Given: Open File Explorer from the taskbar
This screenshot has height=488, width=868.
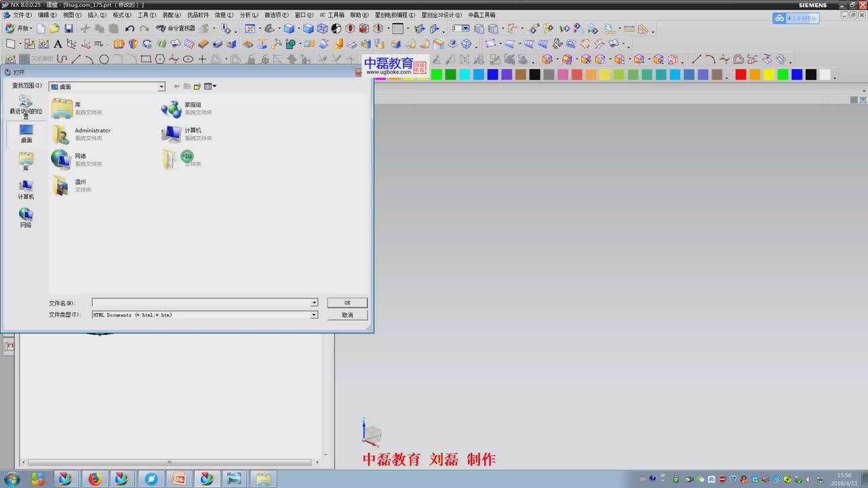Looking at the screenshot, I should [262, 479].
